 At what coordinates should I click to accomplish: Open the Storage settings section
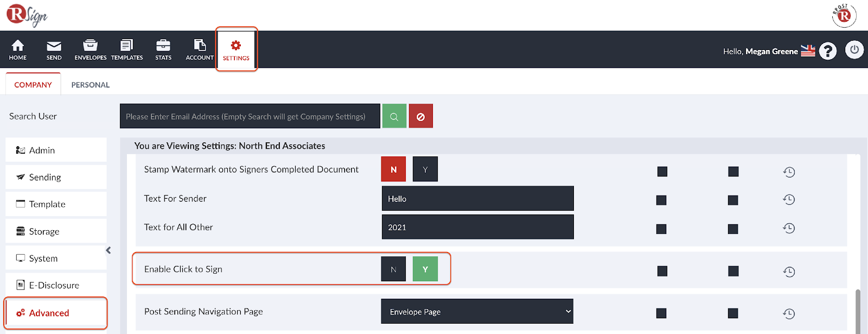coord(56,231)
